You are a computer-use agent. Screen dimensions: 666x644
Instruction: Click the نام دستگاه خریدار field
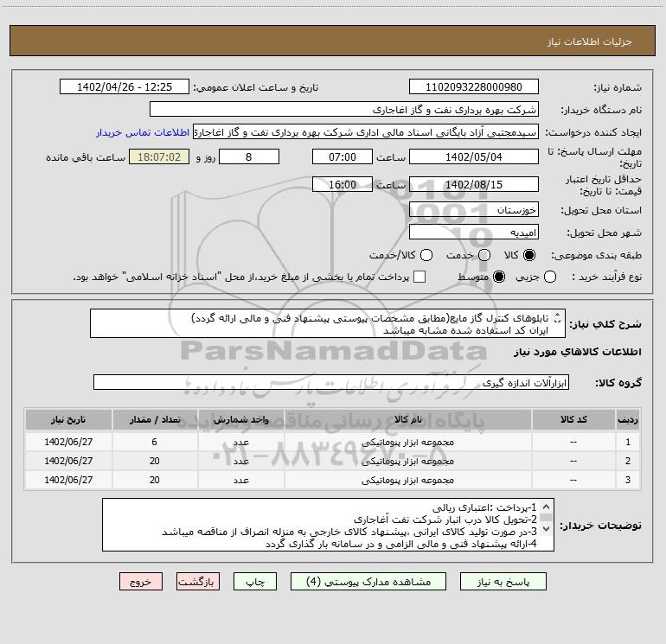344,110
